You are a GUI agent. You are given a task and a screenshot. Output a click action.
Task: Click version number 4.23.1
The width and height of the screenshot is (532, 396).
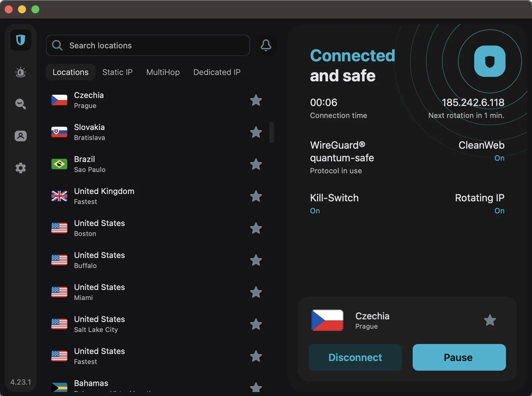(21, 382)
